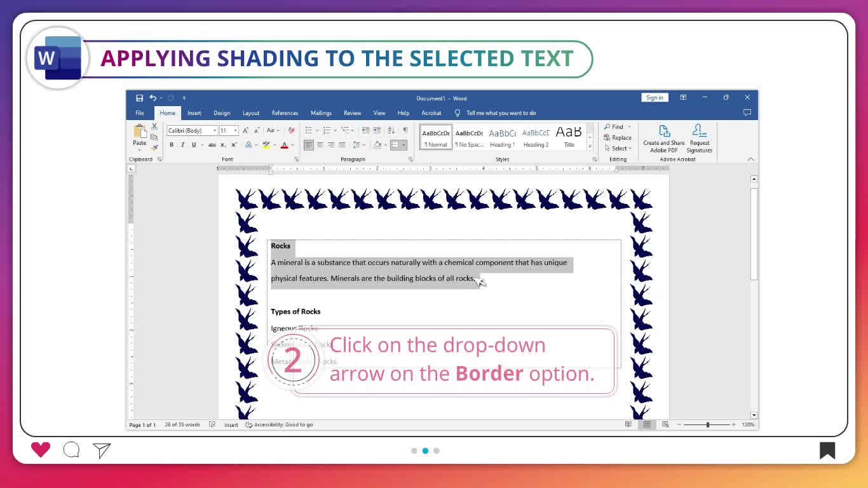This screenshot has width=868, height=488.
Task: Click the Request Signatures icon
Action: [700, 131]
